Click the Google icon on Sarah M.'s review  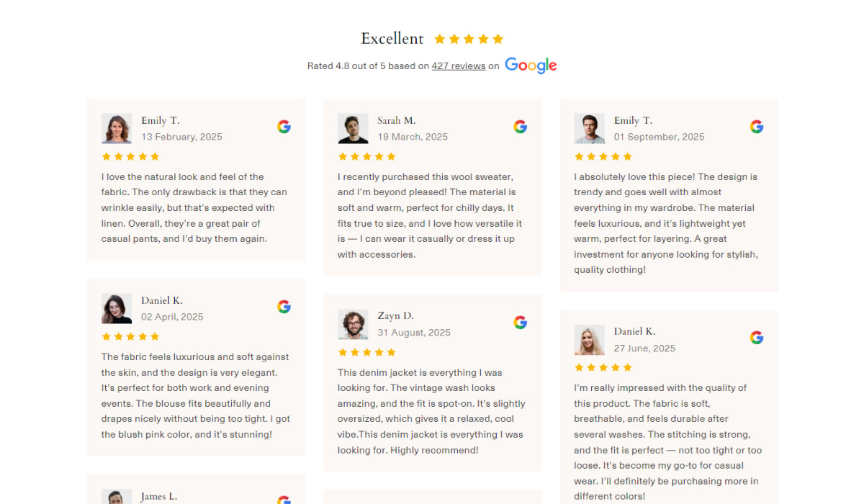pyautogui.click(x=520, y=126)
